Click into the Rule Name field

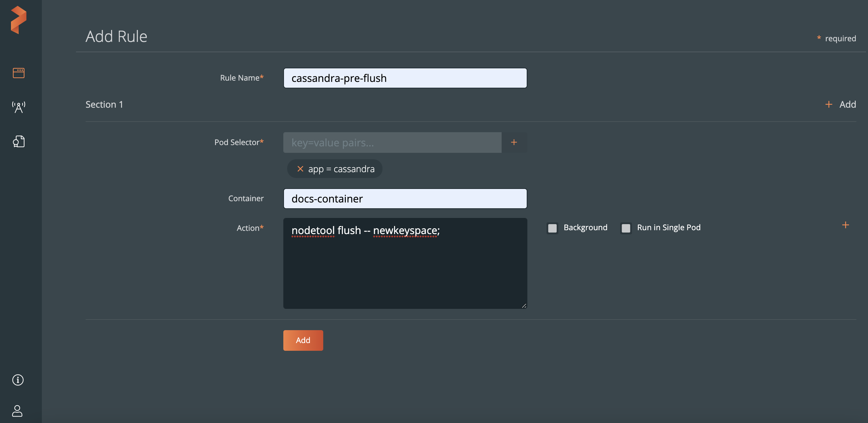(405, 78)
